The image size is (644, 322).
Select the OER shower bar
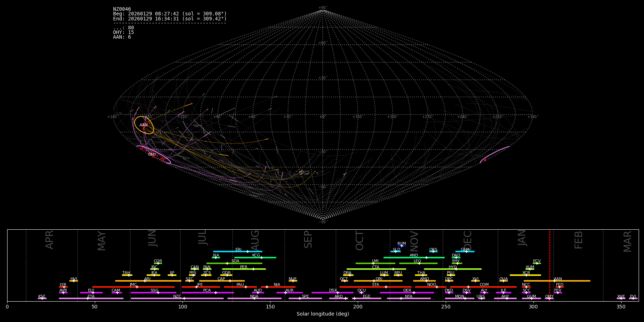407,293
